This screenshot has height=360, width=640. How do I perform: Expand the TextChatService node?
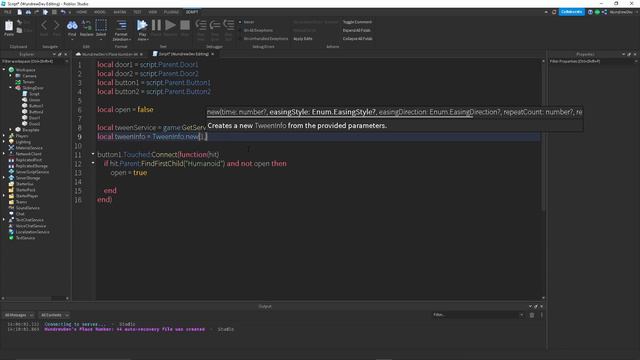(4, 220)
